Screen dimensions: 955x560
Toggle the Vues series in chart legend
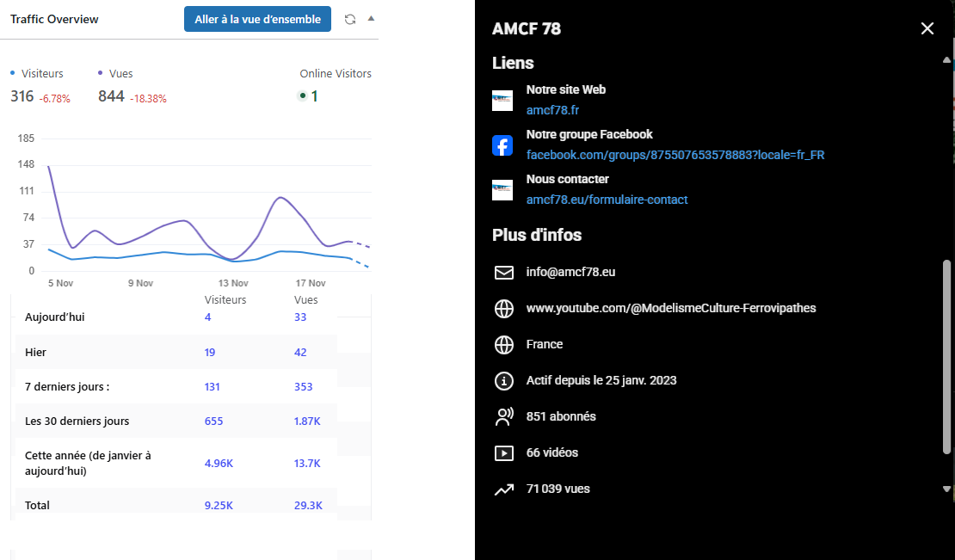tap(116, 74)
